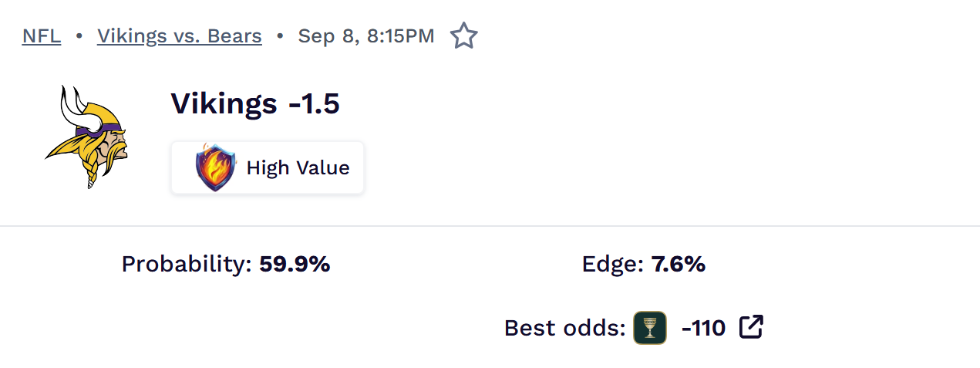Click the bullet separator before the date

click(280, 36)
